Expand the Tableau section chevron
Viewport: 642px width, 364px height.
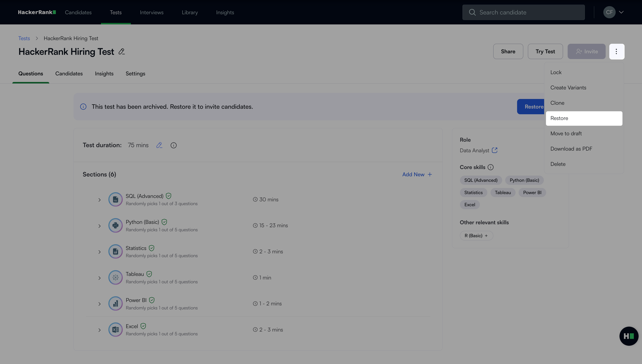[100, 278]
